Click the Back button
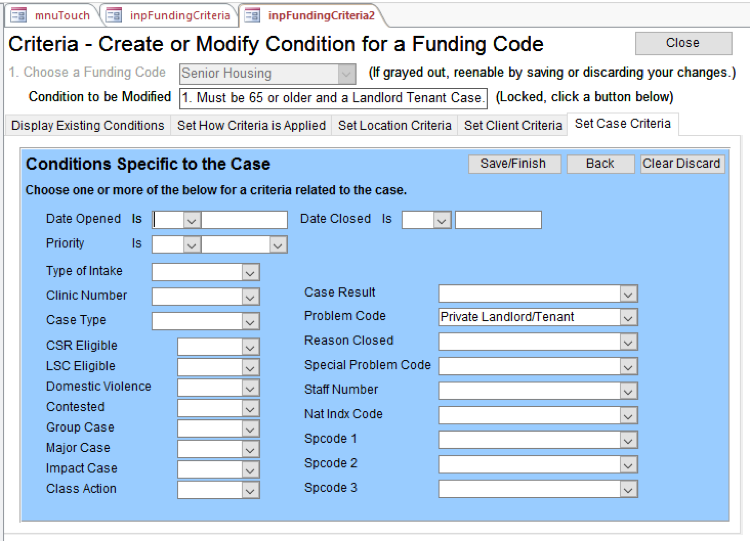Screen dimensions: 750x541 pyautogui.click(x=600, y=164)
